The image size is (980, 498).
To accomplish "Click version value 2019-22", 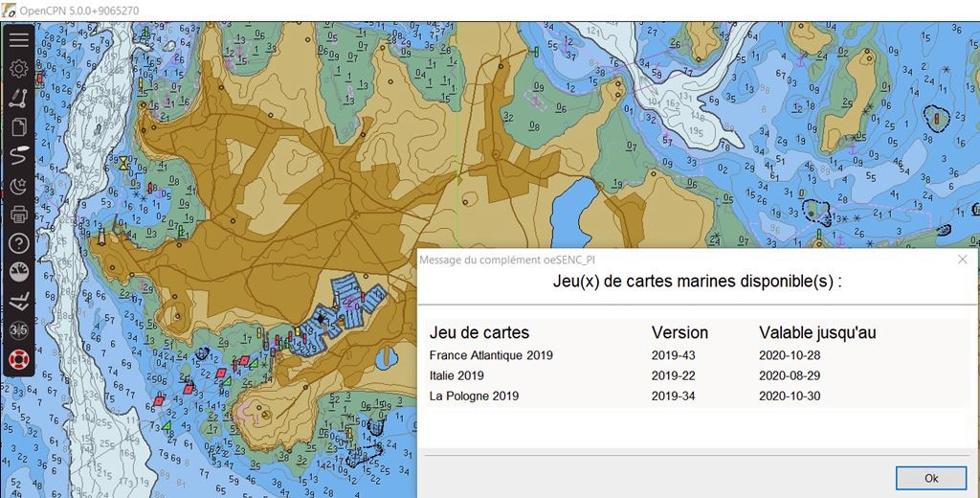I will (673, 375).
